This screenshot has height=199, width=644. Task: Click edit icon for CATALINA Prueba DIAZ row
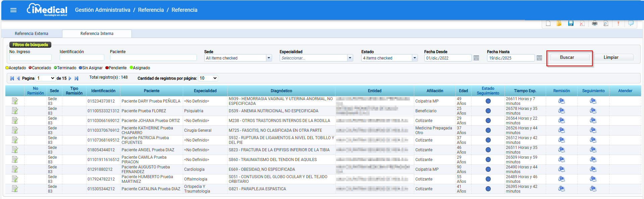[15, 189]
